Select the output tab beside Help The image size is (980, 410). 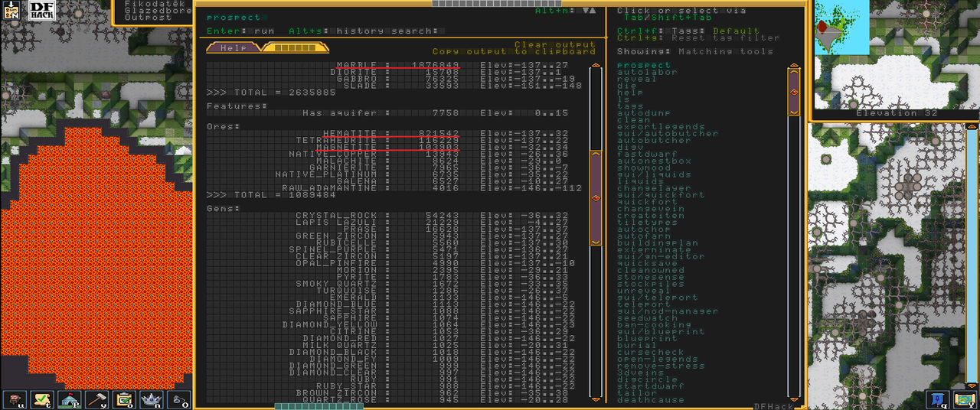[x=296, y=47]
